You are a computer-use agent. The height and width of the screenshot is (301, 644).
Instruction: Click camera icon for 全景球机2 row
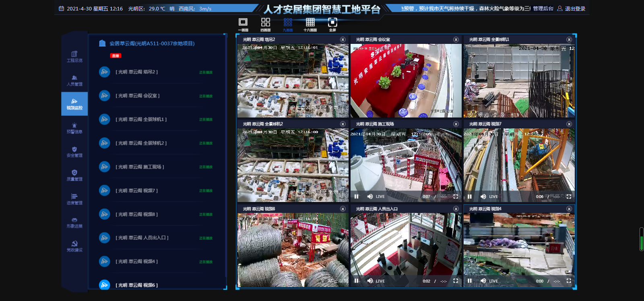pos(105,143)
